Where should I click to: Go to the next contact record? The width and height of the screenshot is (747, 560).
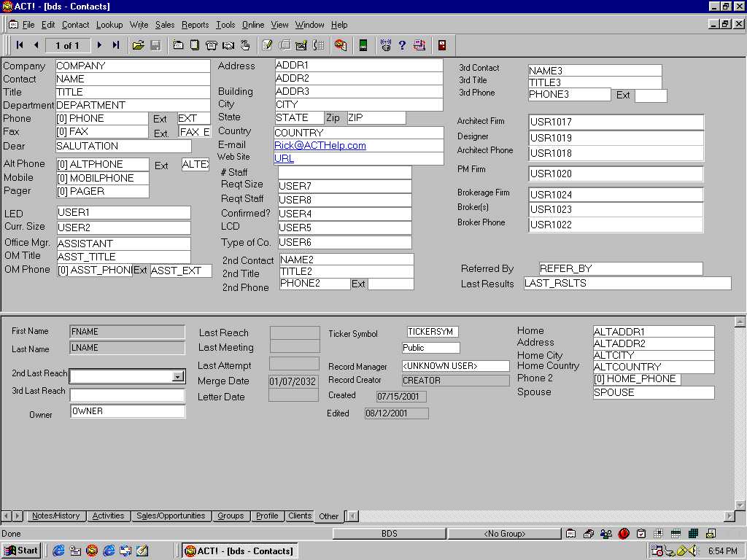tap(99, 45)
